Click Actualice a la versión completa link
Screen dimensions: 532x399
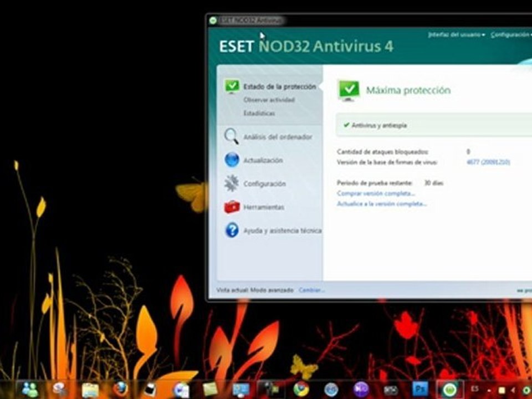(382, 203)
